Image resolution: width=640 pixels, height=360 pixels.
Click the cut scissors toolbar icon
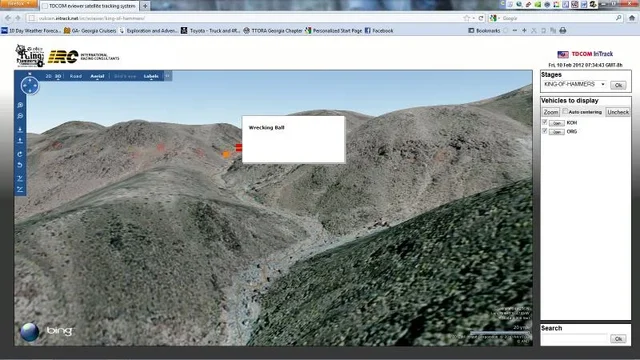tap(534, 31)
